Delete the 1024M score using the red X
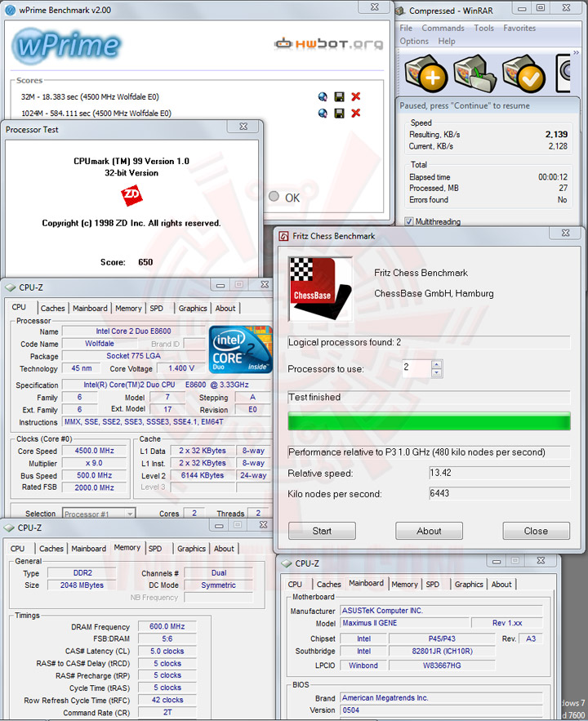Viewport: 588px width, 721px height. coord(356,113)
